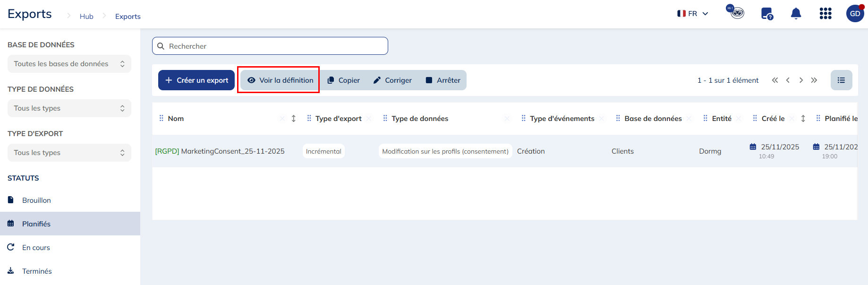Open the mascot assistant icon

pos(735,12)
